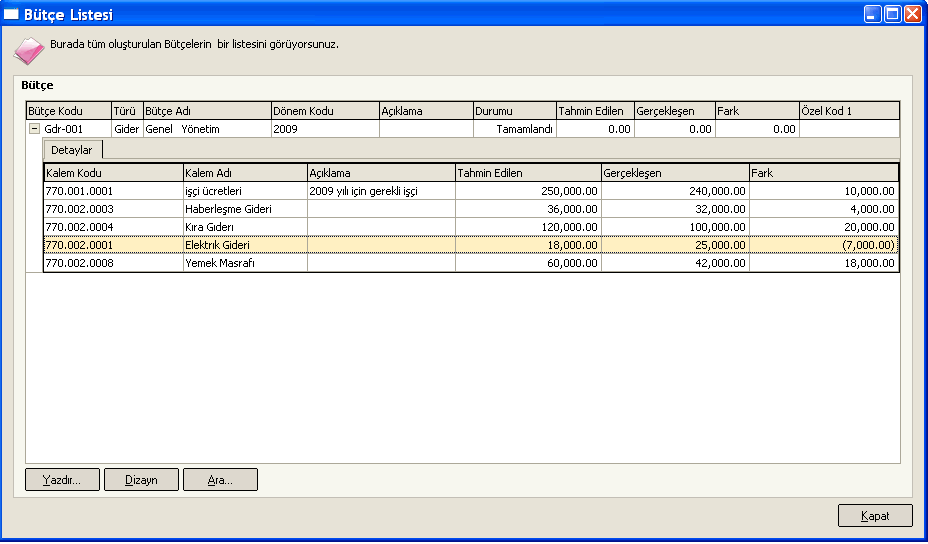Click the 42,000.00 realized value

click(675, 263)
